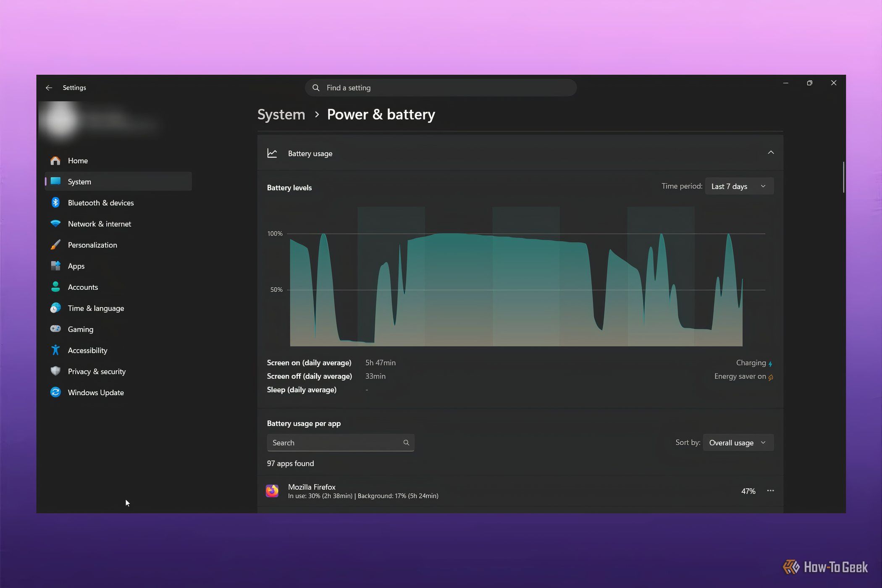Click the Mozilla Firefox usage row

click(520, 491)
